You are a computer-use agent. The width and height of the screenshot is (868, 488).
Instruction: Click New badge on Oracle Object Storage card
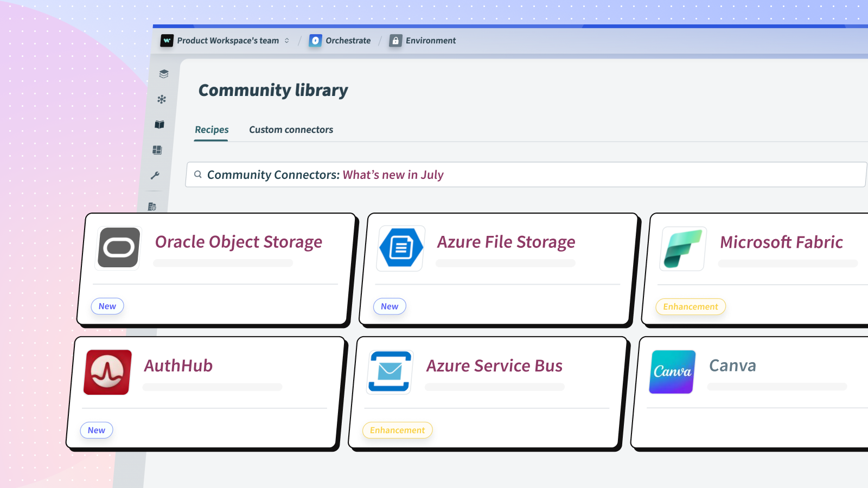[107, 306]
